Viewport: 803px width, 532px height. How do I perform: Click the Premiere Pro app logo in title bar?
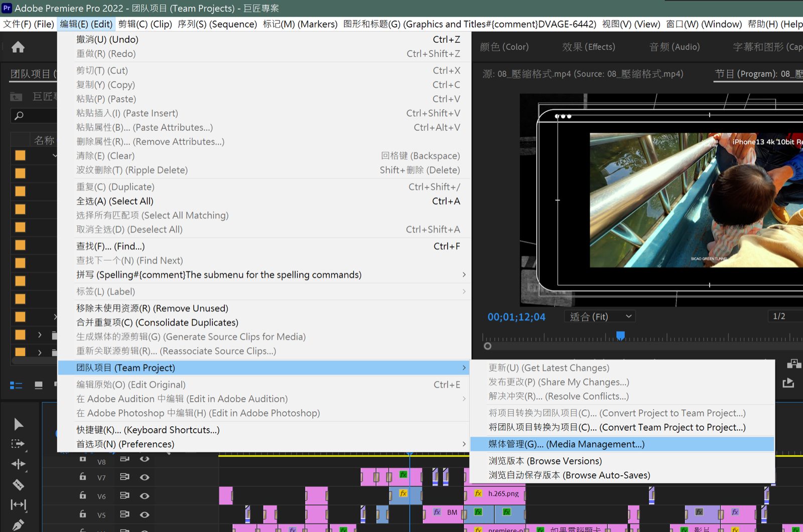(x=7, y=8)
